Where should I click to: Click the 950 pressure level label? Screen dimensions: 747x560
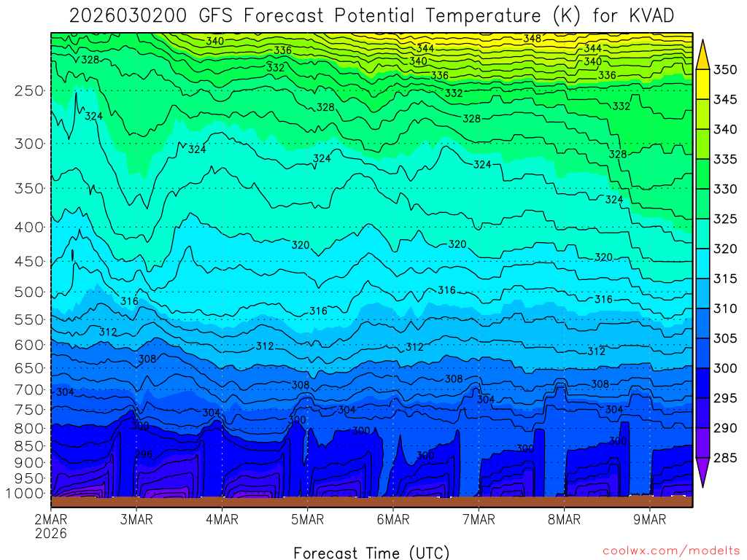29,478
